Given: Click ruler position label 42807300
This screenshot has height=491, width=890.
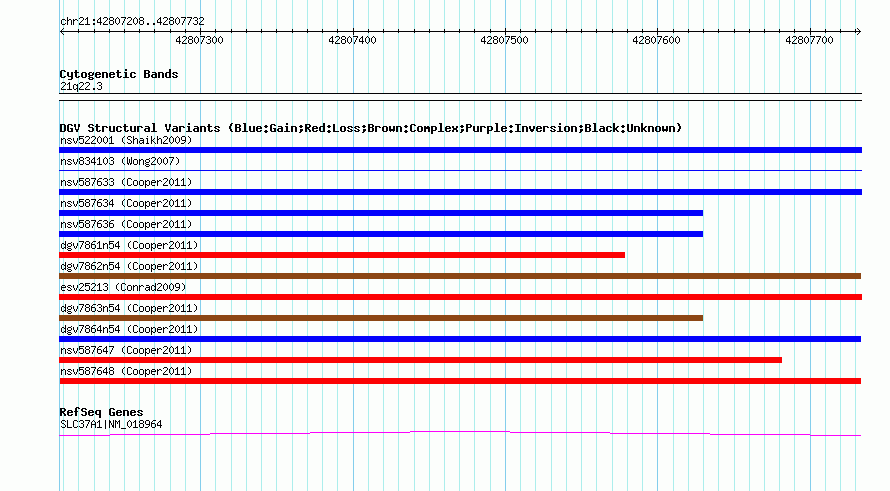Looking at the screenshot, I should click(x=199, y=40).
